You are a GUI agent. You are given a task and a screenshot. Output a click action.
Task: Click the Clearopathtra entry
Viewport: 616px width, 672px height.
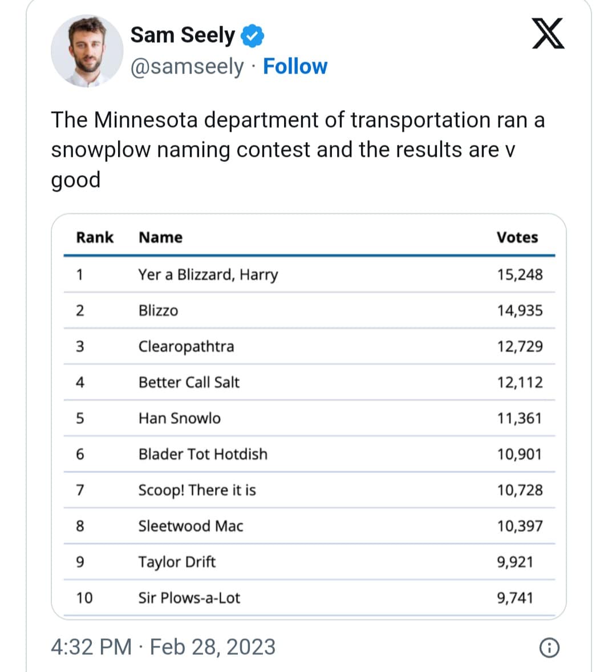click(186, 347)
